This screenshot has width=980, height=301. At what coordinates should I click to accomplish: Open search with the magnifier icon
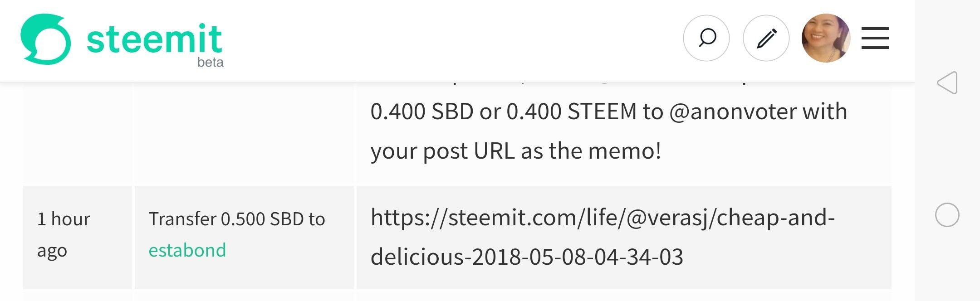pyautogui.click(x=706, y=38)
